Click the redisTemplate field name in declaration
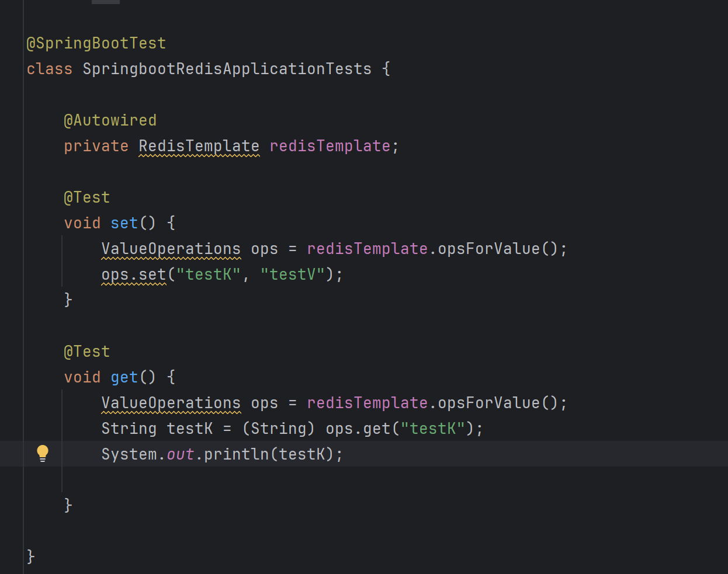Viewport: 728px width, 574px height. [x=330, y=146]
